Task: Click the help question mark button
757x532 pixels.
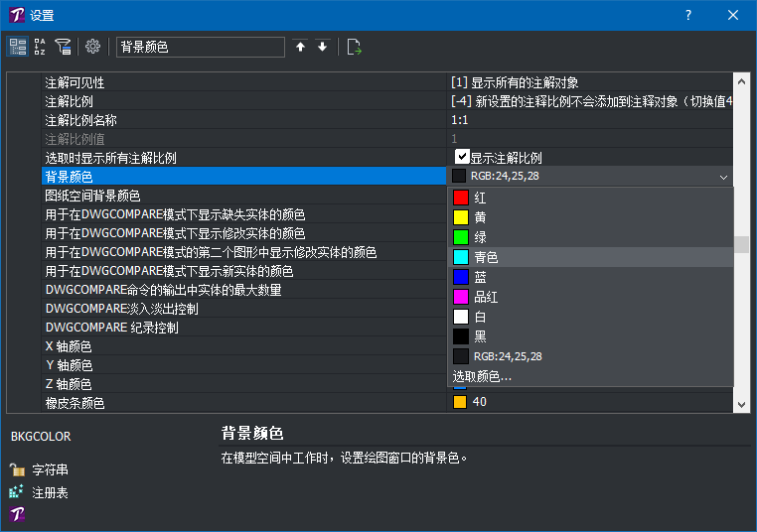Action: click(x=688, y=15)
